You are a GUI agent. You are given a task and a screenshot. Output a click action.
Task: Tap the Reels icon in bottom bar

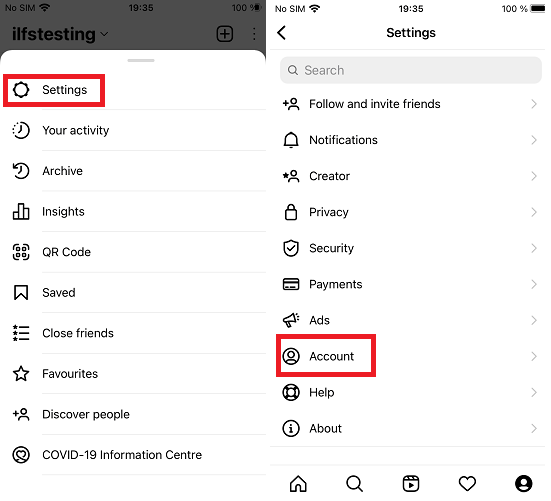411,483
